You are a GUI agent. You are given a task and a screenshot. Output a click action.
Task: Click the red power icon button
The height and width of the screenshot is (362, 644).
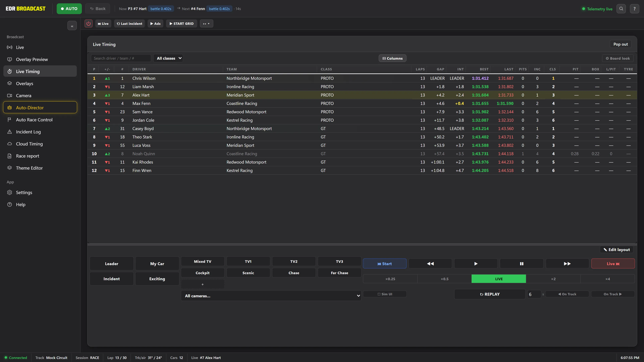(89, 23)
